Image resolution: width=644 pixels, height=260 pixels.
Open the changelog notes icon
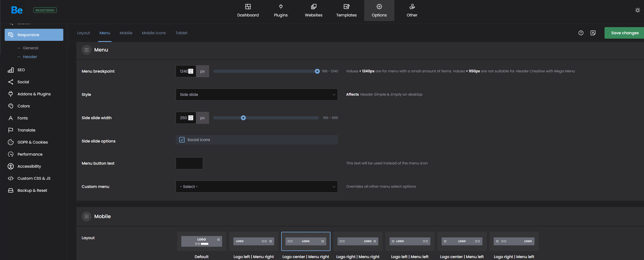[593, 33]
